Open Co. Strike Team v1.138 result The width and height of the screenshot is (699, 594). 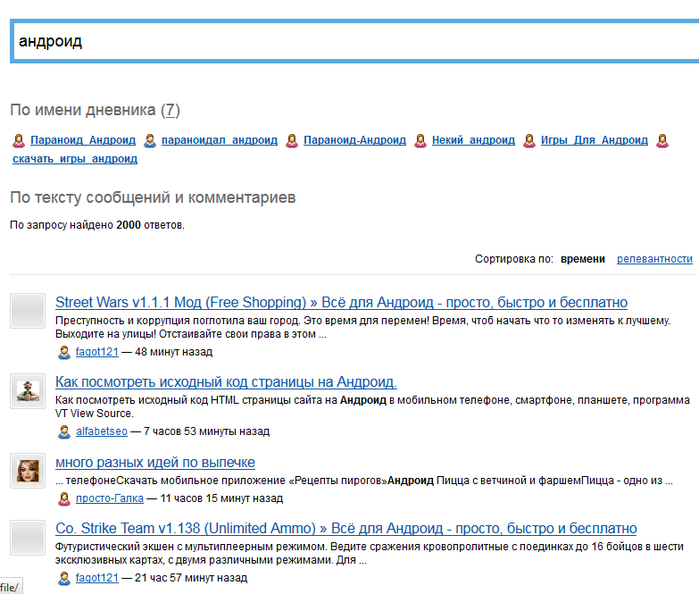(346, 528)
